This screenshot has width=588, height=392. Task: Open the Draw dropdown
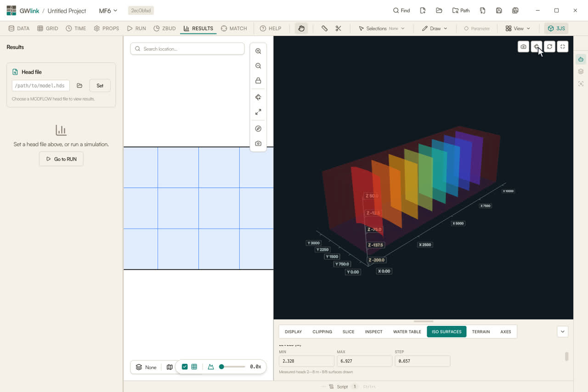point(435,28)
